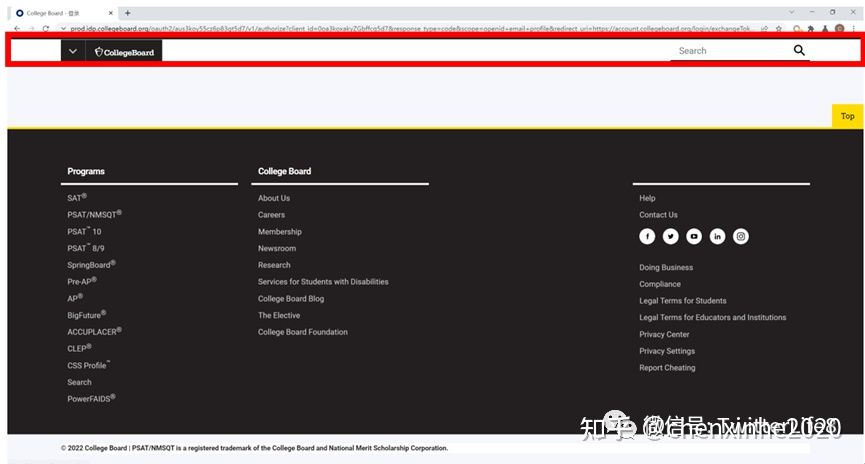This screenshot has height=464, width=865.
Task: Open the CSS Profile link
Action: 89,365
